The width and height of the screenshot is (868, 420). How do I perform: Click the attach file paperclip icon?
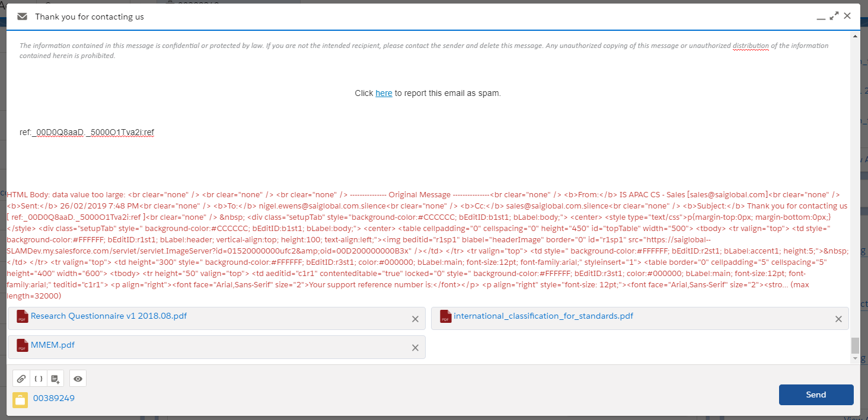21,379
